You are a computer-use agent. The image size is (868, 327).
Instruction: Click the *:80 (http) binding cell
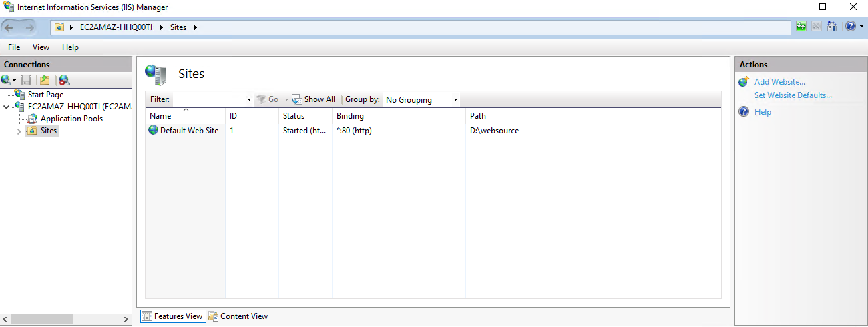coord(354,131)
